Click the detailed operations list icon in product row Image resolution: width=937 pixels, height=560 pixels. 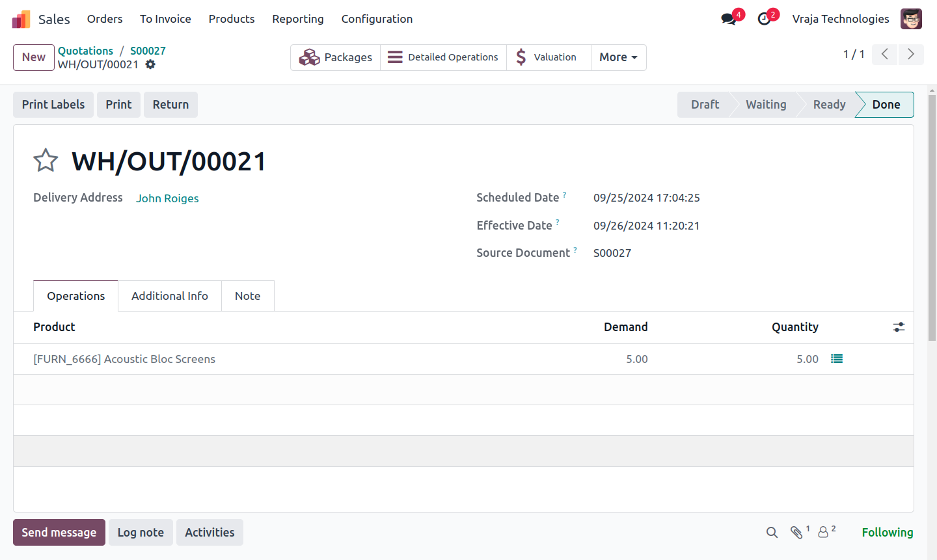click(837, 358)
